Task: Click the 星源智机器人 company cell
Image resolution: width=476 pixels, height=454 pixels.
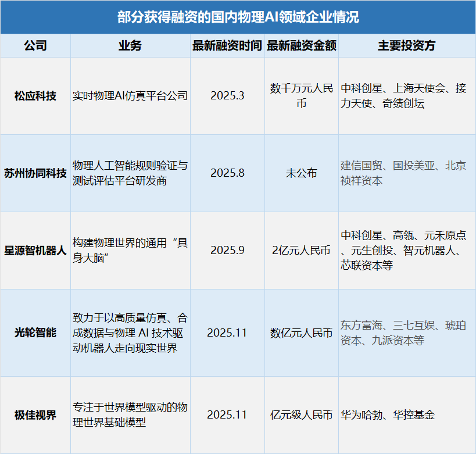Action: point(35,251)
